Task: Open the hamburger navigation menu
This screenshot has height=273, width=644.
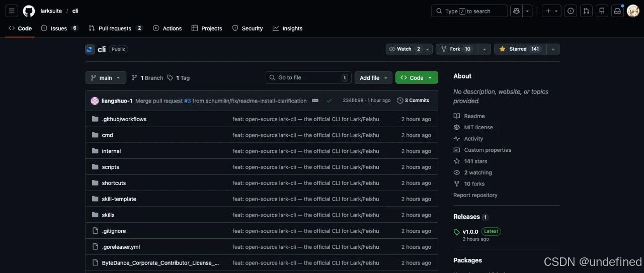Action: tap(12, 11)
